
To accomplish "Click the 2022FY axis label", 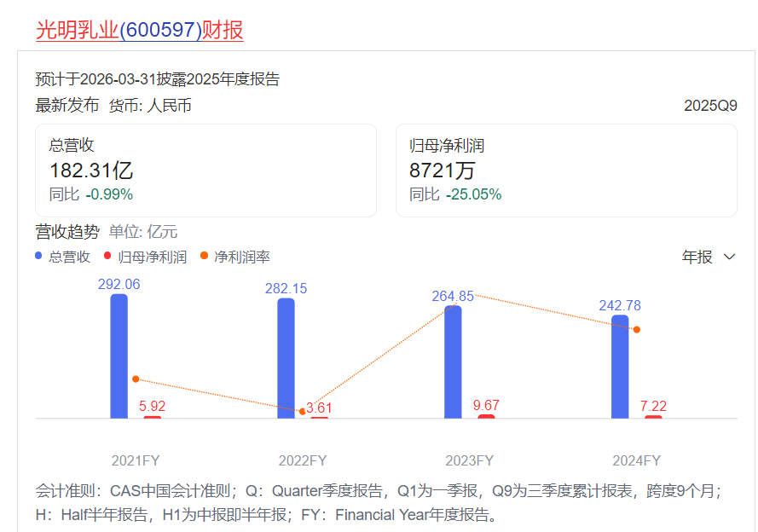I will point(303,460).
